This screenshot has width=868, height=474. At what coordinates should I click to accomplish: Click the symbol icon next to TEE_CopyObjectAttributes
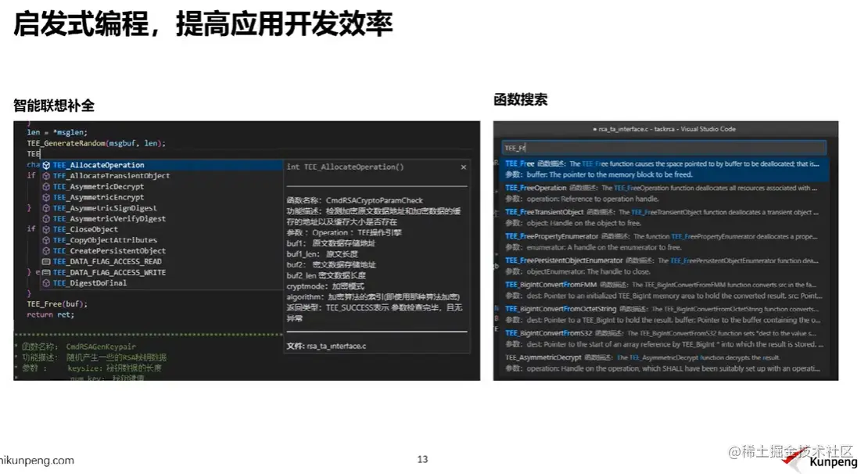(45, 240)
